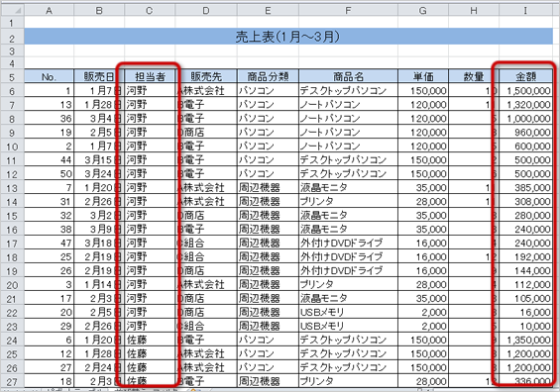Select column F header
This screenshot has height=392, width=560.
click(348, 10)
